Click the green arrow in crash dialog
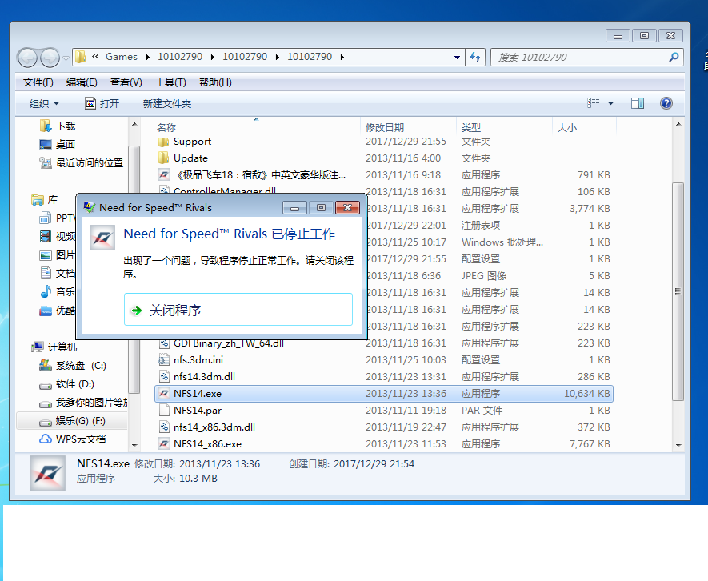 pyautogui.click(x=136, y=310)
